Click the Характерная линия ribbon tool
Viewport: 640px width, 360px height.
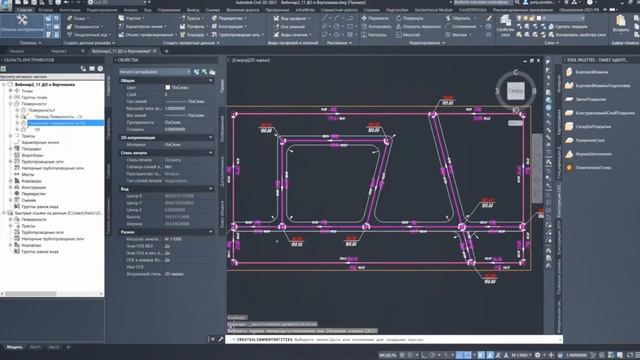pos(142,27)
